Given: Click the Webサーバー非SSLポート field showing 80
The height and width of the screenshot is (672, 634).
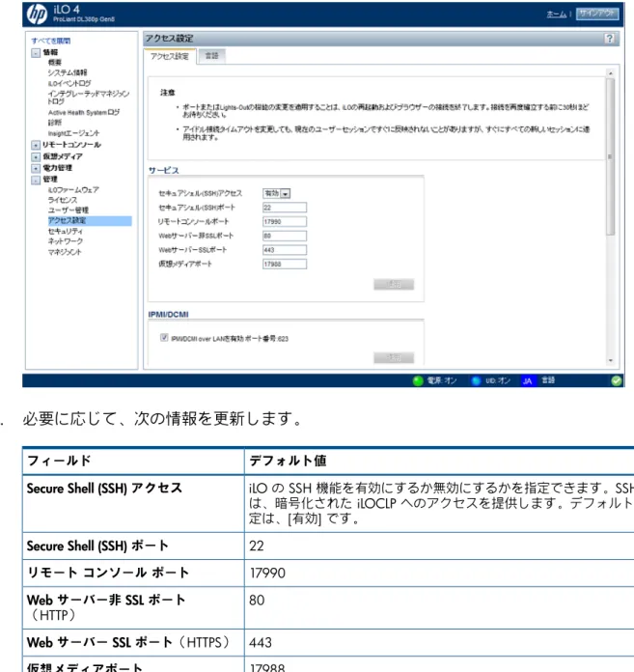Looking at the screenshot, I should (x=285, y=236).
